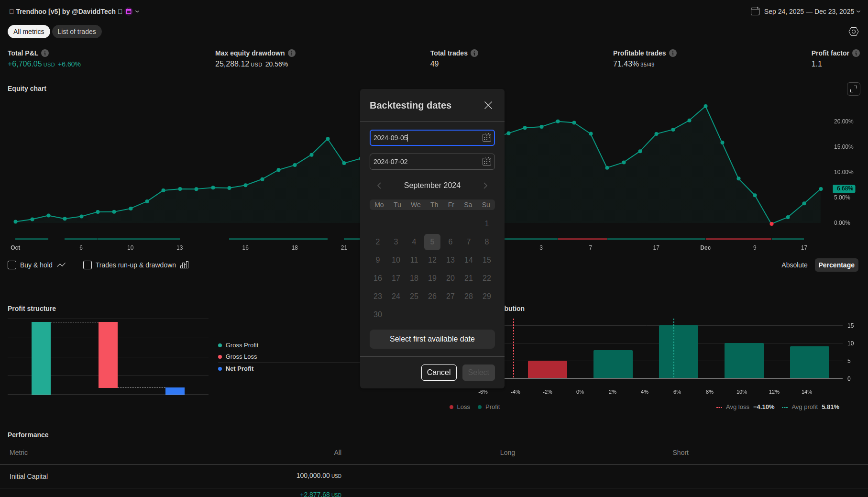Pick September 12 in the calendar
Screen dimensions: 868x497
click(x=432, y=260)
